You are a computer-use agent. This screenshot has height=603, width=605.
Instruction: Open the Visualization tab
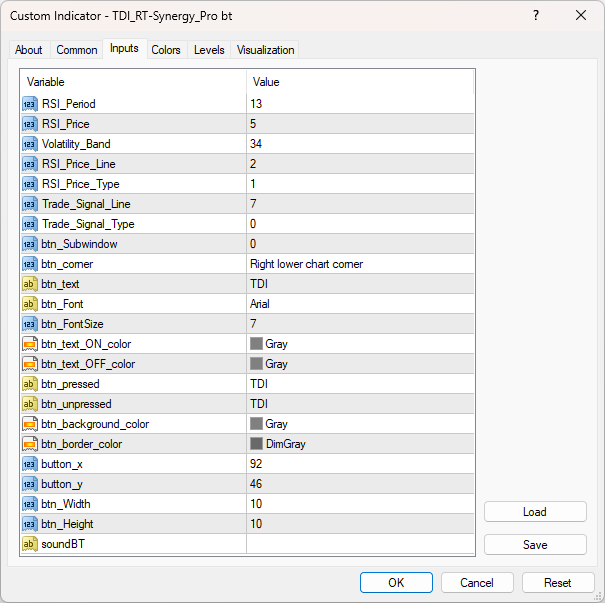coord(266,50)
